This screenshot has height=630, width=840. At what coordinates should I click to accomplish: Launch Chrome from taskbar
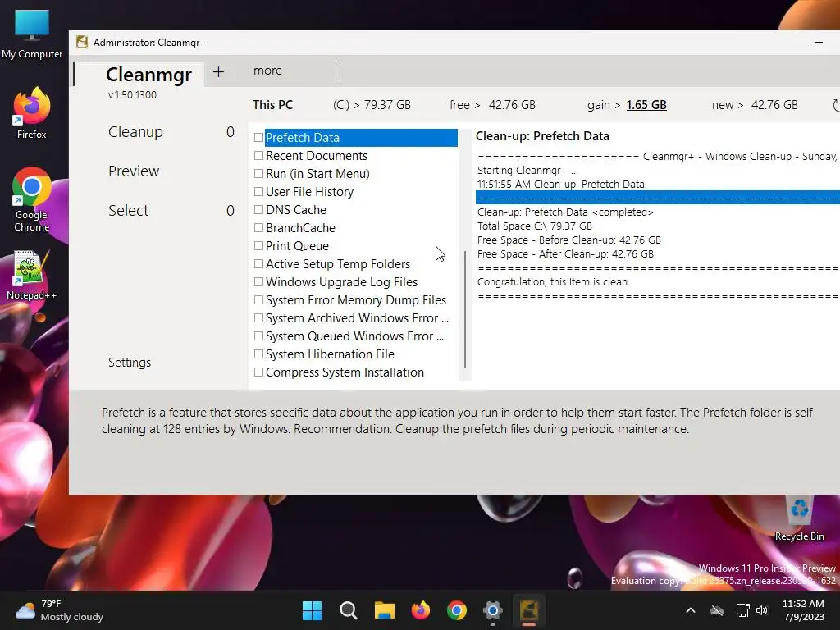click(x=456, y=610)
